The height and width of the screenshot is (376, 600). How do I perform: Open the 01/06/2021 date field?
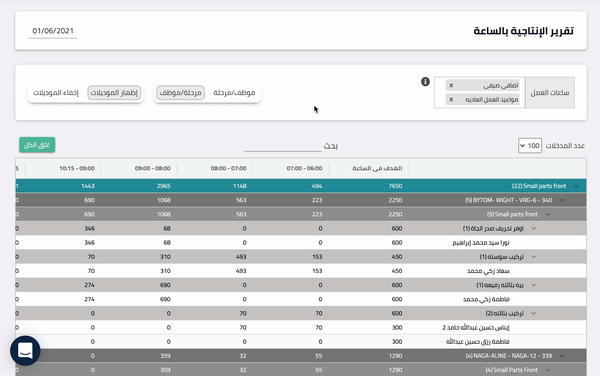(53, 31)
